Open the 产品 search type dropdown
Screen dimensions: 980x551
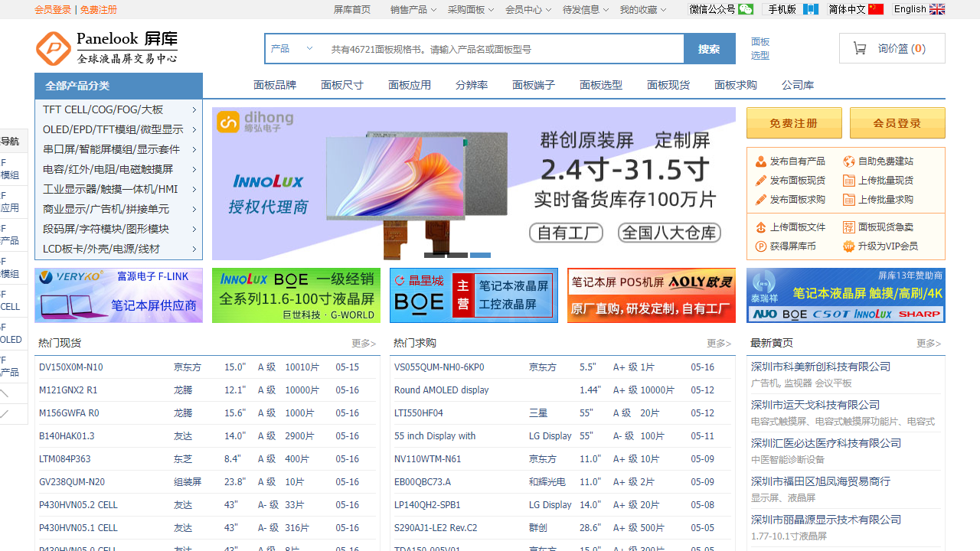click(292, 49)
